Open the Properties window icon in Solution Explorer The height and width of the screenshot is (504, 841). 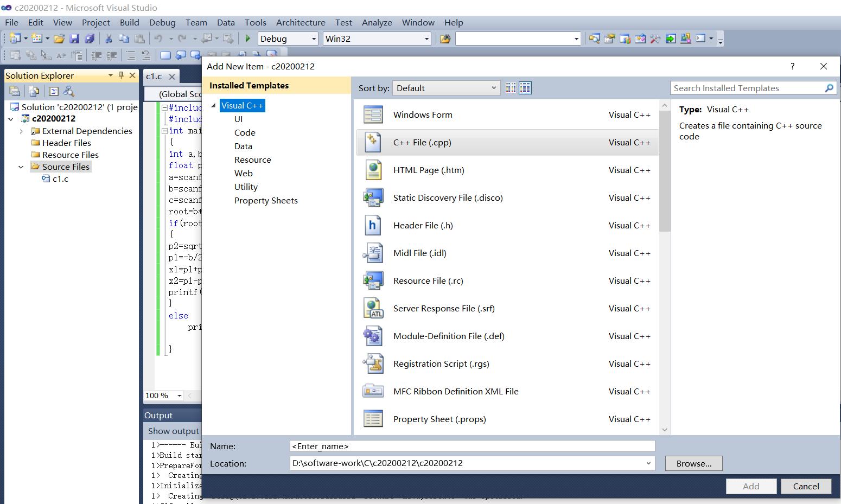[x=54, y=91]
